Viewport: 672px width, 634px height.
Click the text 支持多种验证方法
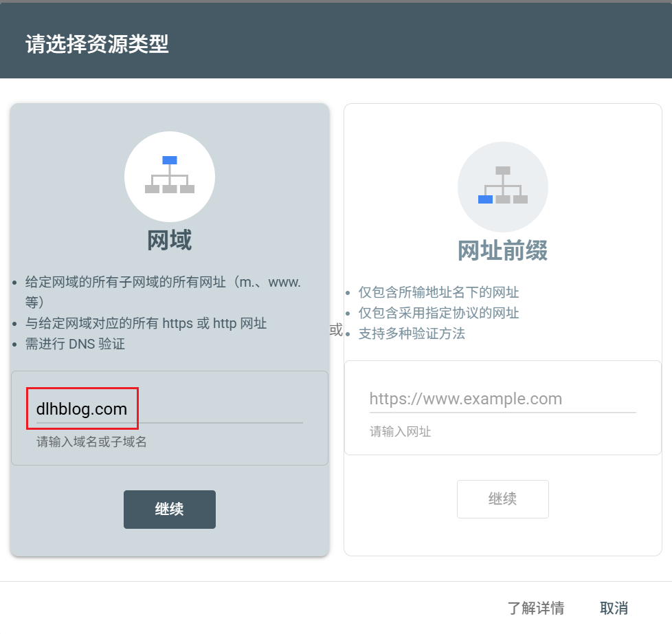point(412,334)
